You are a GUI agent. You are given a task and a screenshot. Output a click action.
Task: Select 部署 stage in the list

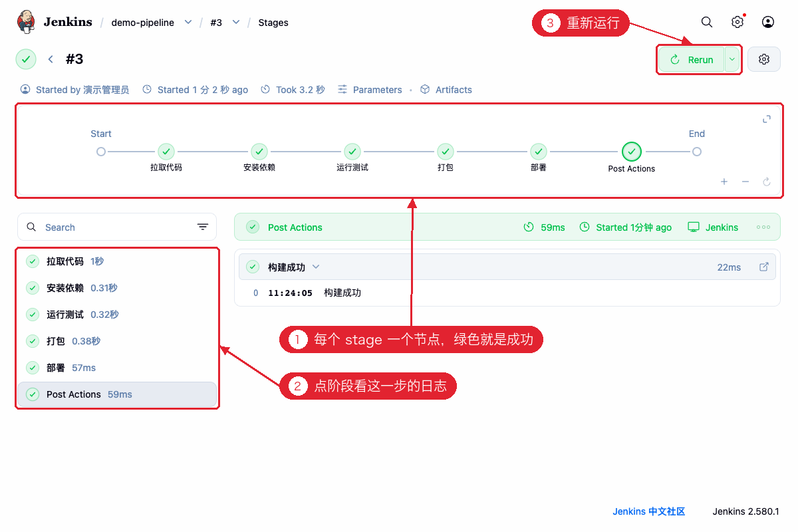coord(117,368)
